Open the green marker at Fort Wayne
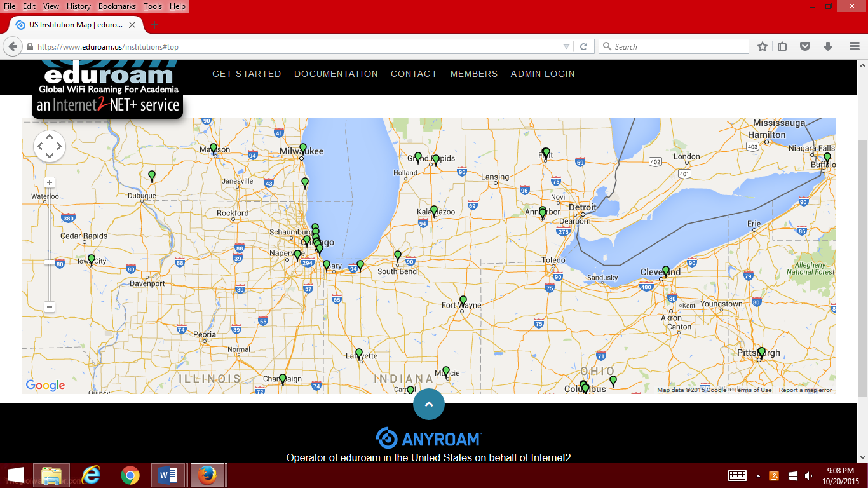 [x=463, y=301]
